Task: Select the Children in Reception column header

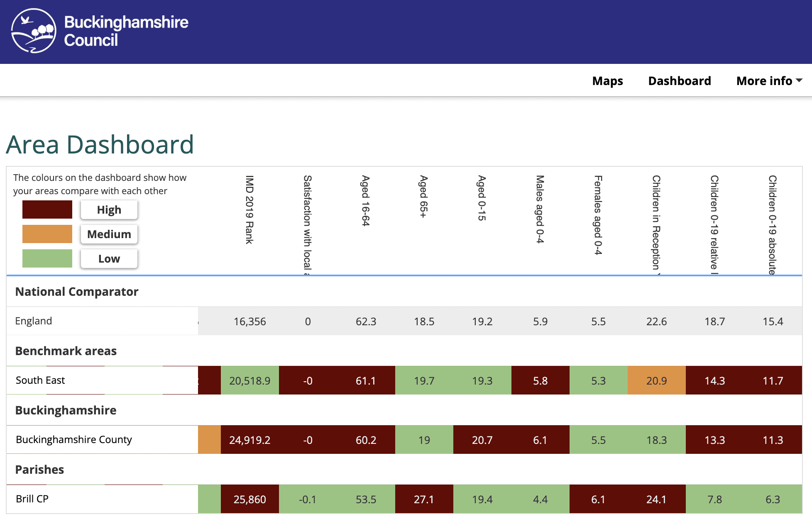Action: (656, 222)
